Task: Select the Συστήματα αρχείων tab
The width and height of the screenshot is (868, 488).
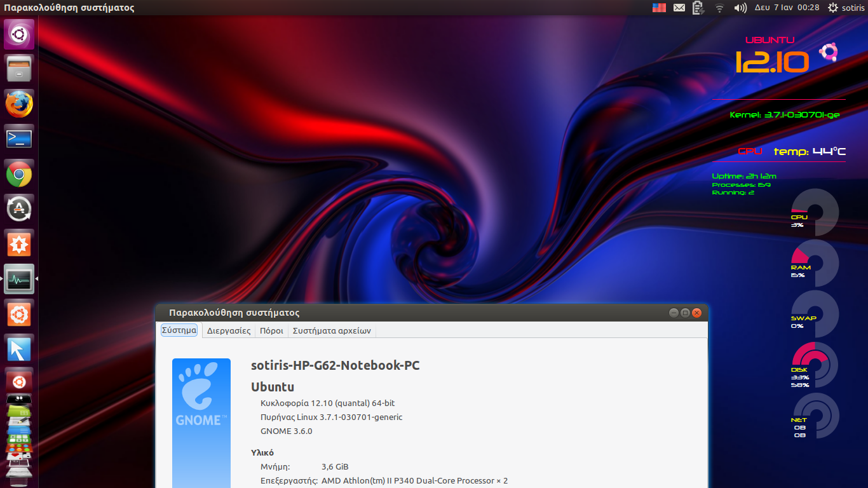Action: pos(332,330)
